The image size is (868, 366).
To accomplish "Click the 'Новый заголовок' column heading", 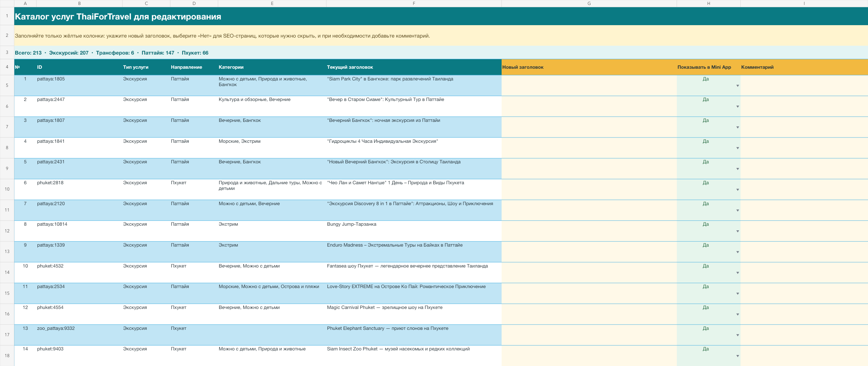I will (589, 67).
